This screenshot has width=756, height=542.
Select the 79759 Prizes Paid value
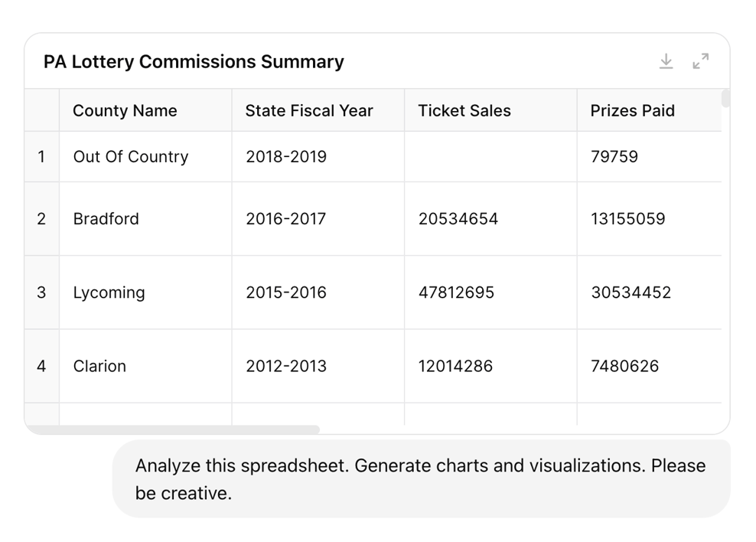(613, 156)
